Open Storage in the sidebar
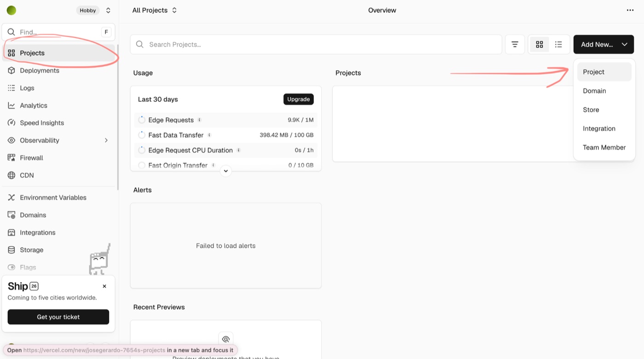This screenshot has height=359, width=644. coord(59,250)
